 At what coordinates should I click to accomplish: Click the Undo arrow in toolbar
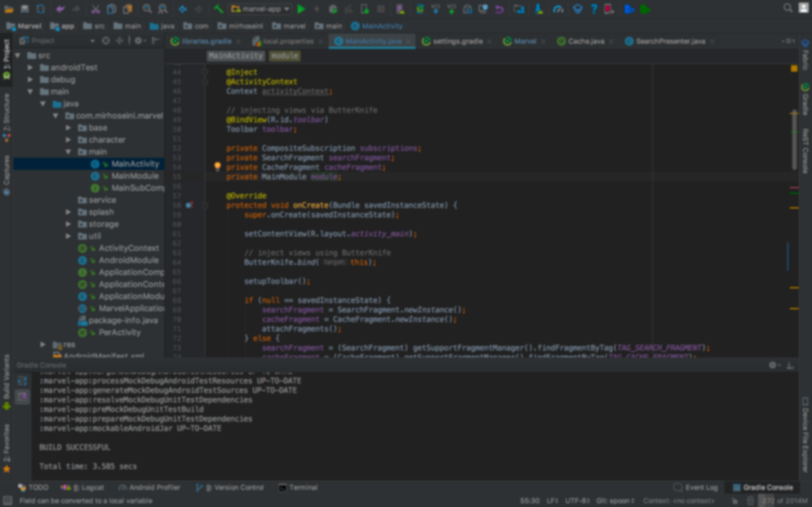tap(60, 9)
